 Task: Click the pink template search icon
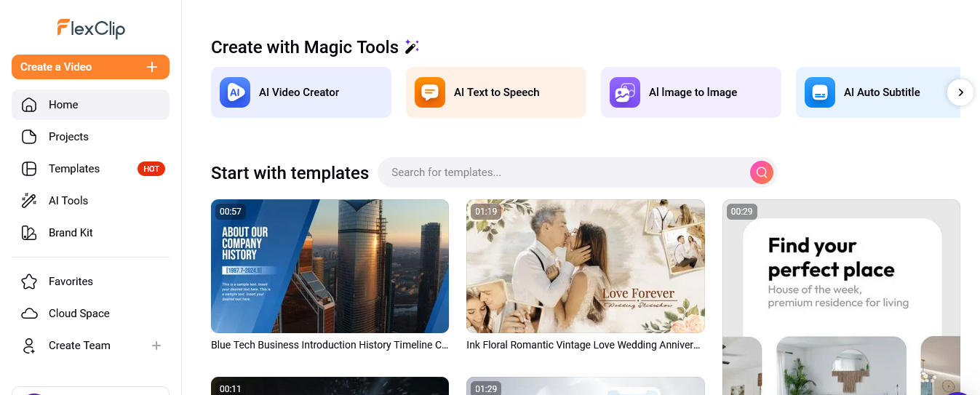pyautogui.click(x=761, y=172)
